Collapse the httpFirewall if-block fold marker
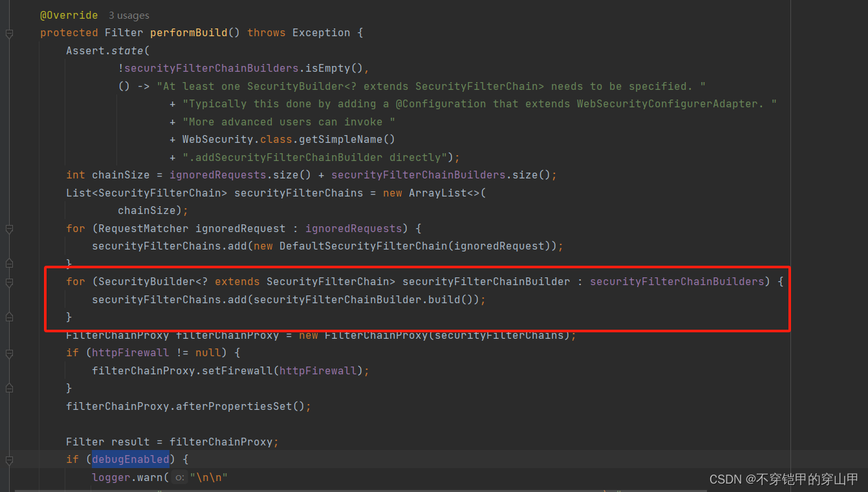This screenshot has height=492, width=868. click(9, 354)
